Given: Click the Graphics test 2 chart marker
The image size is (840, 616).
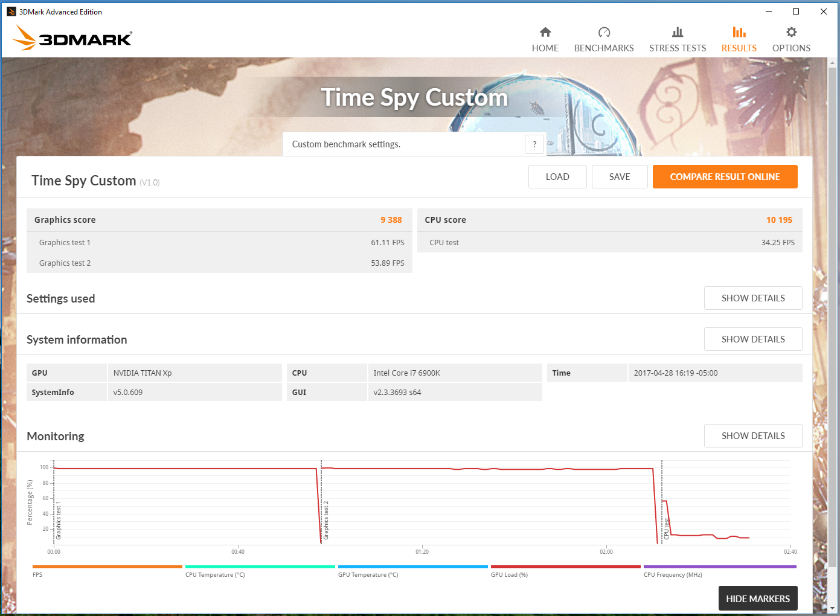Looking at the screenshot, I should tap(326, 520).
